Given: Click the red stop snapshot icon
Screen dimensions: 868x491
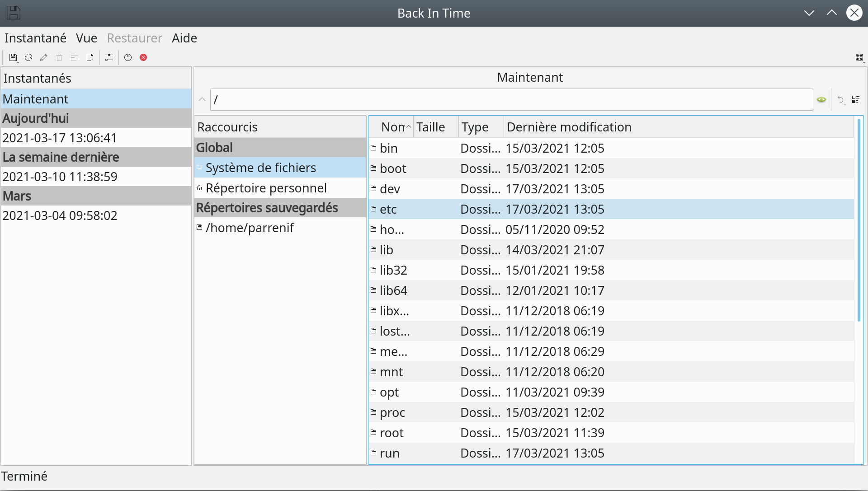Looking at the screenshot, I should coord(143,57).
